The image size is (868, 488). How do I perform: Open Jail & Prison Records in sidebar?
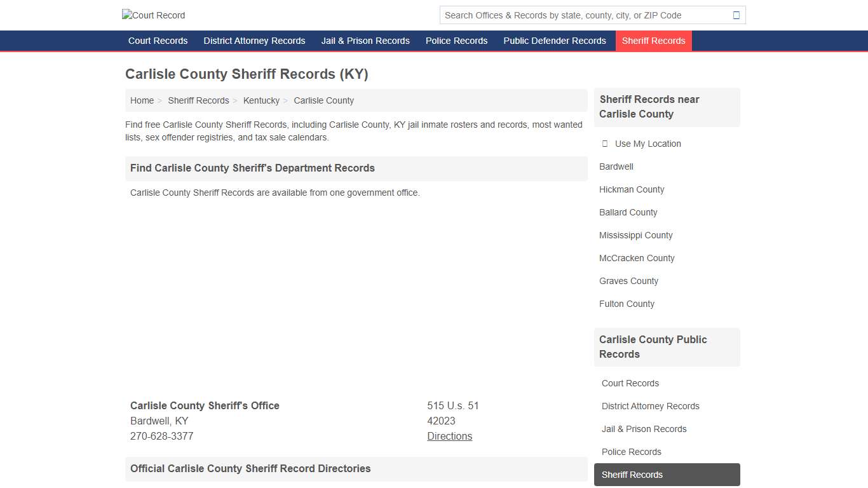(x=644, y=429)
